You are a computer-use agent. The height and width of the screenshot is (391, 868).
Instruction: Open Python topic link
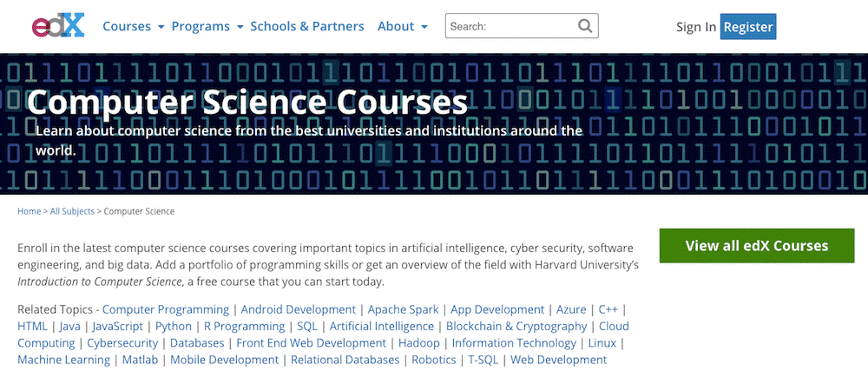174,326
